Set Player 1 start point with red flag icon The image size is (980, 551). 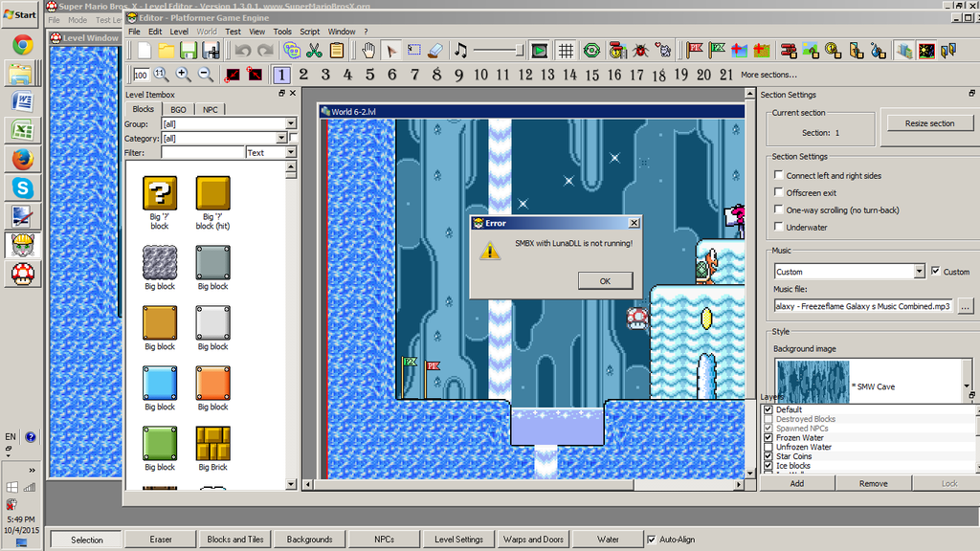(695, 51)
